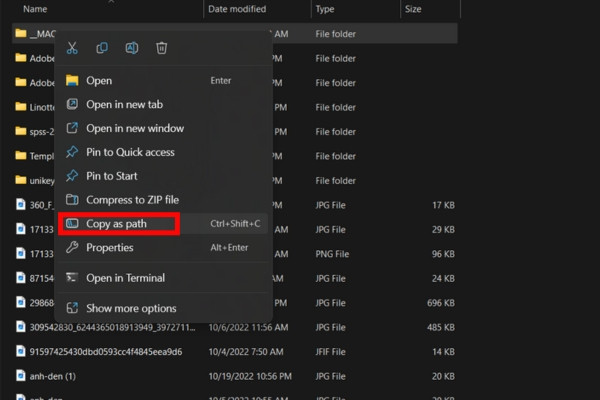Choose Open in Terminal

163,278
